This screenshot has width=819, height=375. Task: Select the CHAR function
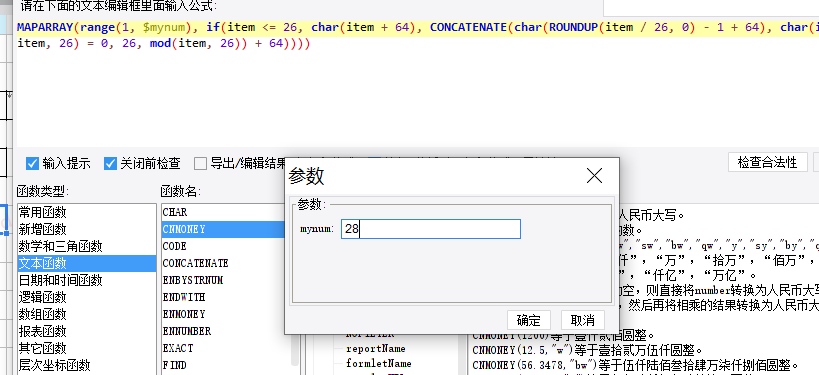pyautogui.click(x=224, y=213)
